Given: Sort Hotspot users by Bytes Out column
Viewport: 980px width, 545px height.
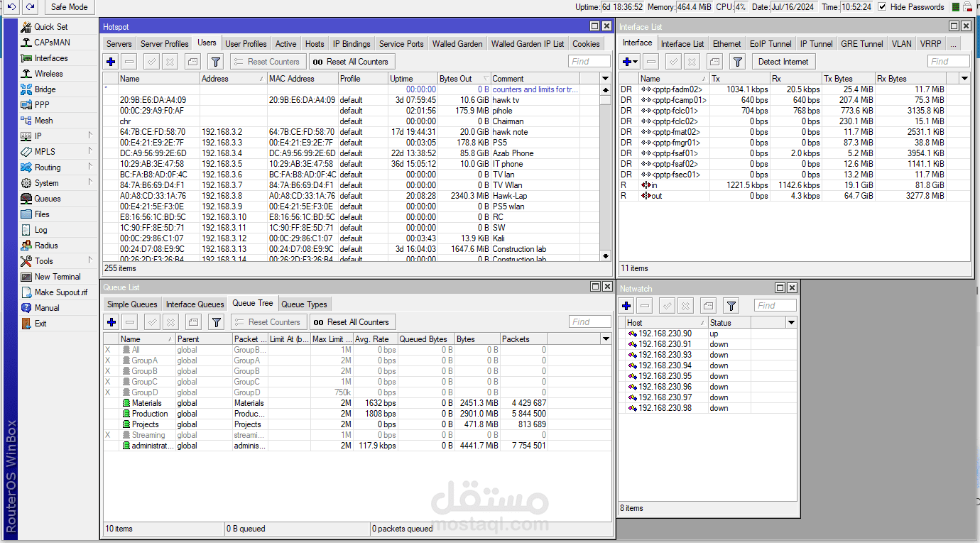Looking at the screenshot, I should click(x=463, y=79).
